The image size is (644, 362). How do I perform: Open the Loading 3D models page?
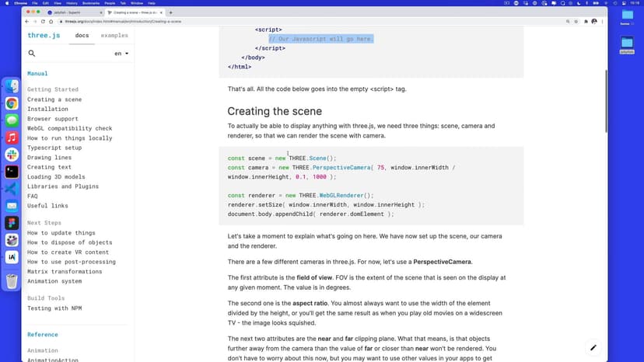[x=56, y=177]
